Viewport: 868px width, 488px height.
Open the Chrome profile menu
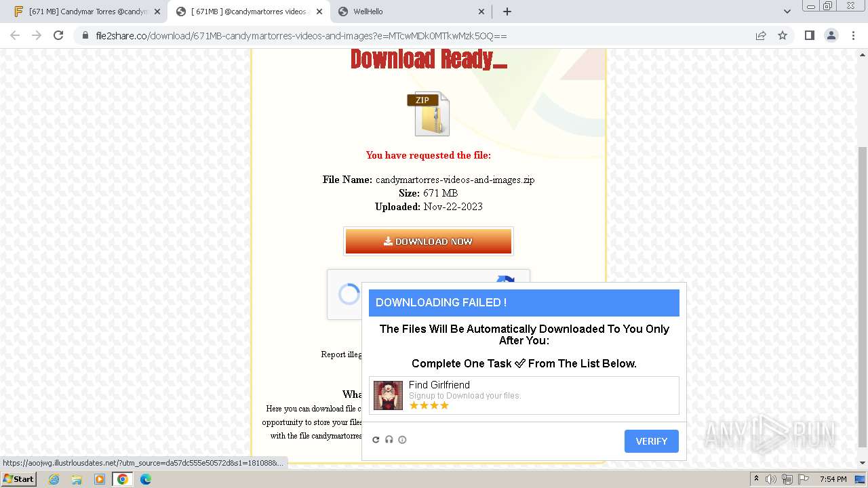click(x=831, y=35)
